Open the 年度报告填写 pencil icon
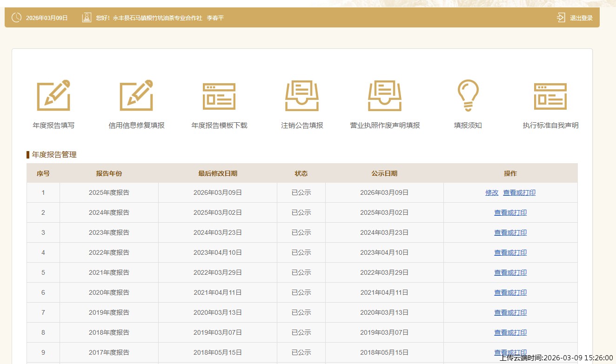The image size is (616, 364). point(54,95)
